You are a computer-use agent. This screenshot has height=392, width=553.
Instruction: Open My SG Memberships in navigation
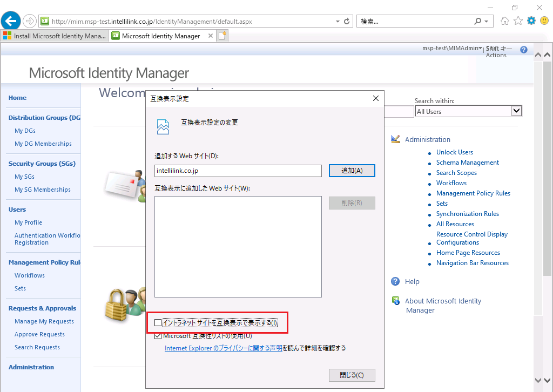43,190
